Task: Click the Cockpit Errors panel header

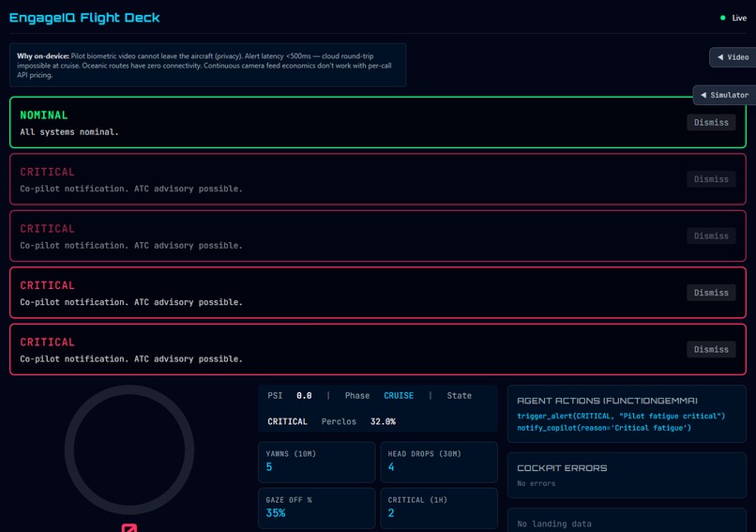Action: 562,468
